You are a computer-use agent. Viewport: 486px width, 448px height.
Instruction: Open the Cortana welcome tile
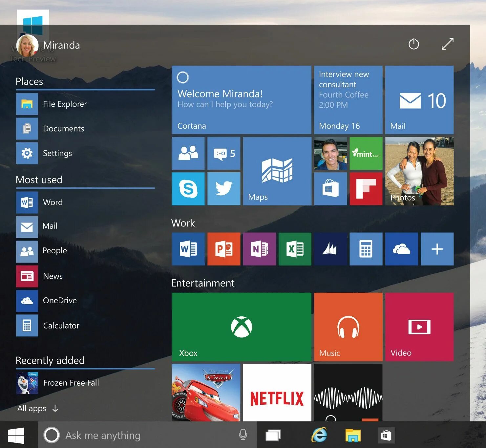tap(242, 100)
